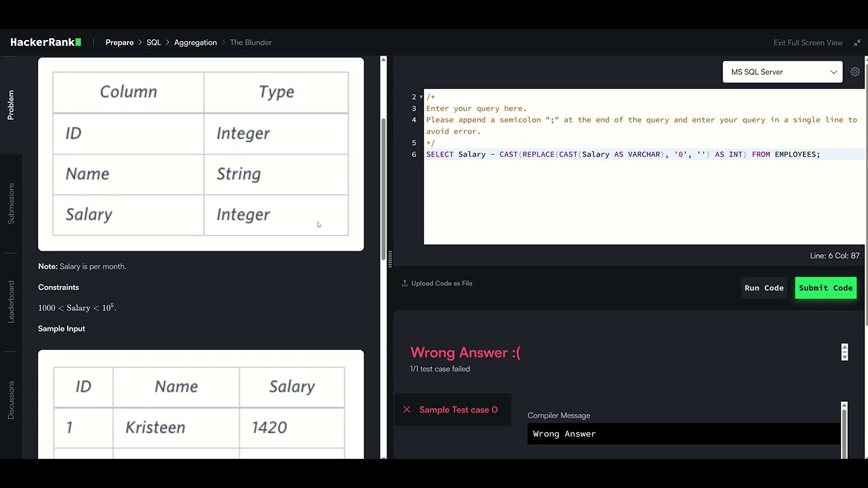
Task: Open the editor settings gear icon
Action: pyautogui.click(x=855, y=72)
